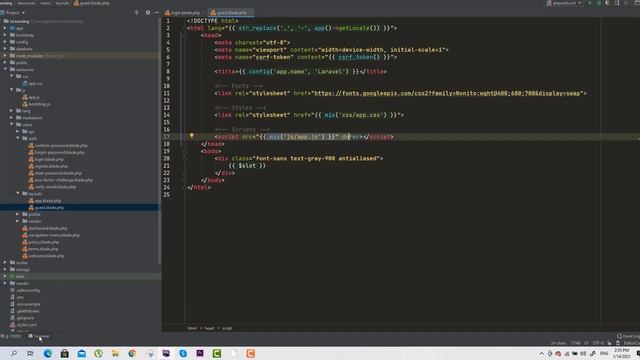Open navigation-menu.blade.php file
Image resolution: width=640 pixels, height=360 pixels.
(x=51, y=235)
